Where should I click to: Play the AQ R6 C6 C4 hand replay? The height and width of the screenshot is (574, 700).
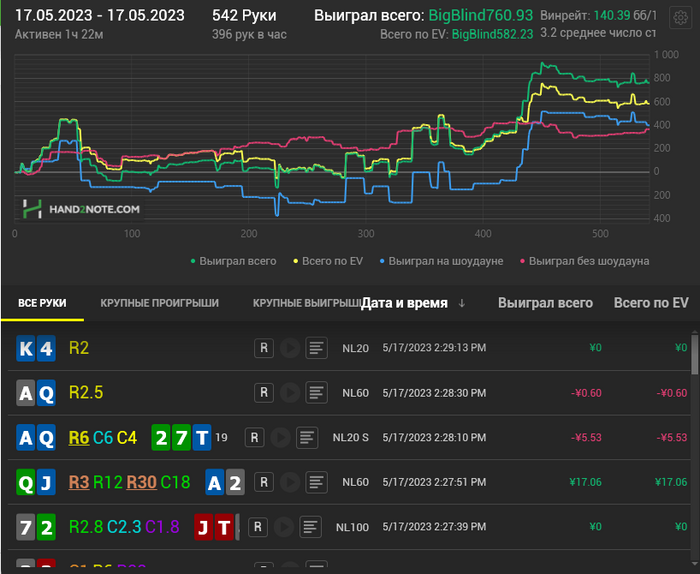pyautogui.click(x=280, y=437)
